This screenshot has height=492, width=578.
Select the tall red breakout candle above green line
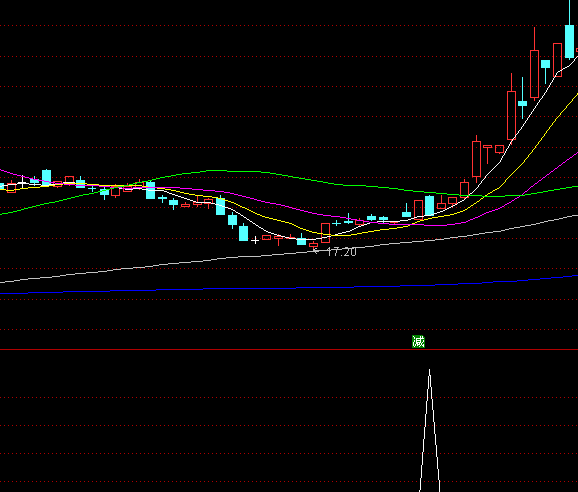point(477,158)
